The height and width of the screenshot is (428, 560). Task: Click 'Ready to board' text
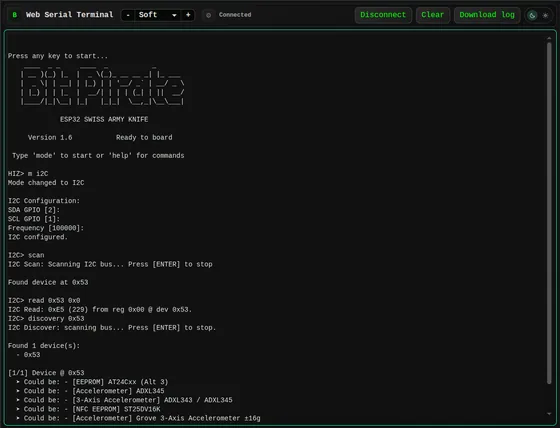(144, 138)
